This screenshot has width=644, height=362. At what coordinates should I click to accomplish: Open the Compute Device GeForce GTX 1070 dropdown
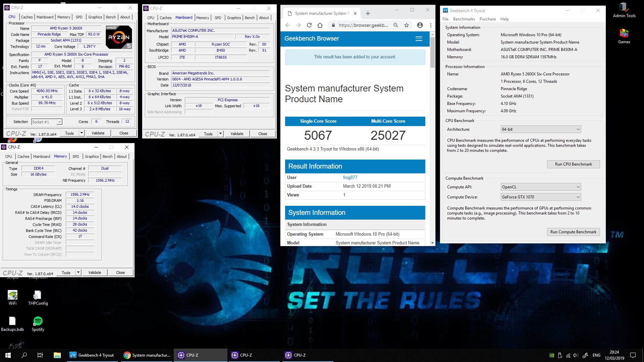pyautogui.click(x=541, y=197)
